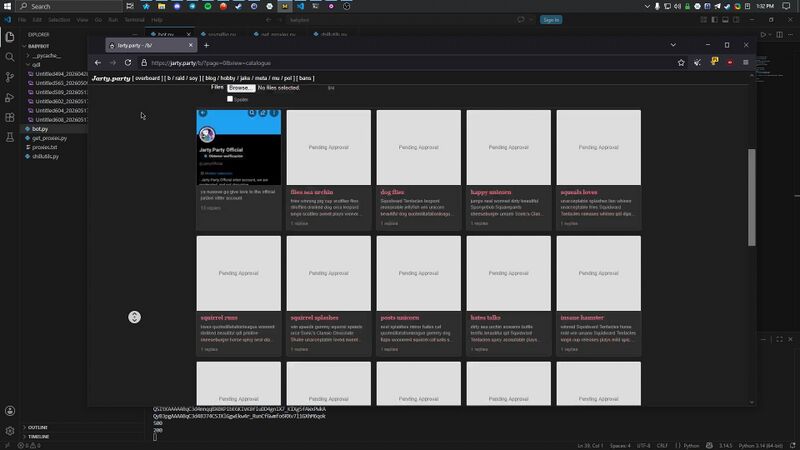This screenshot has height=450, width=800.
Task: Expand the OUTLINE section
Action: pos(37,427)
